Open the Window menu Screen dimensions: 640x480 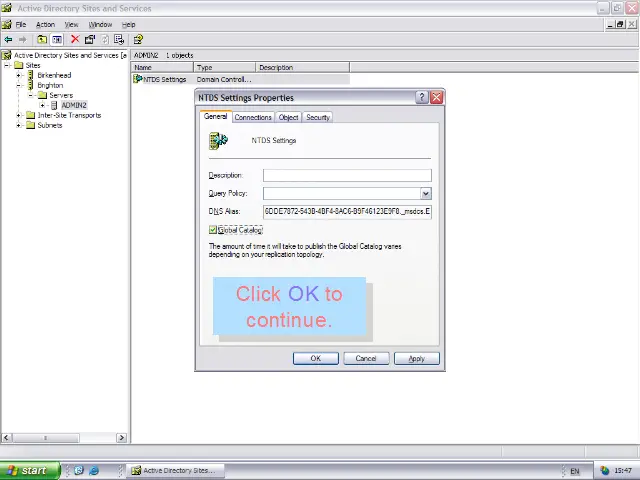coord(100,24)
